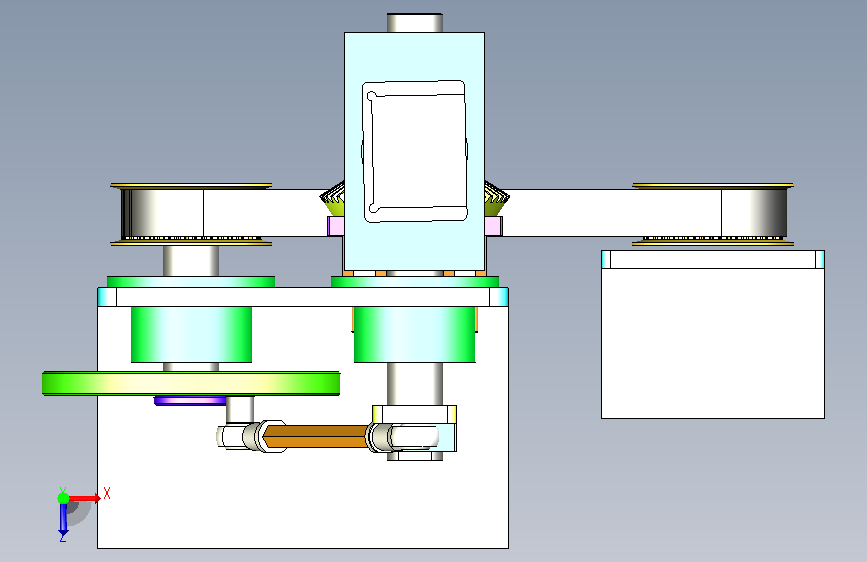
Task: Select the center green bearing housing
Action: point(415,335)
